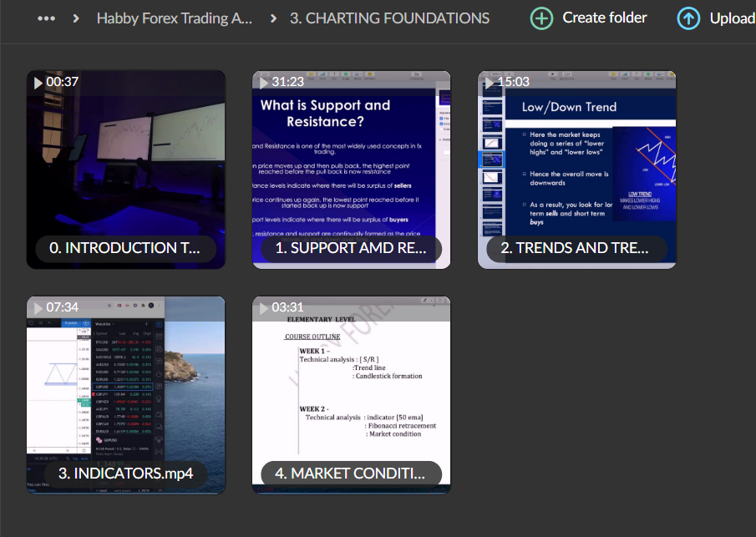Expand hidden breadcrumb path via the dots
Viewport: 756px width, 537px height.
click(46, 17)
